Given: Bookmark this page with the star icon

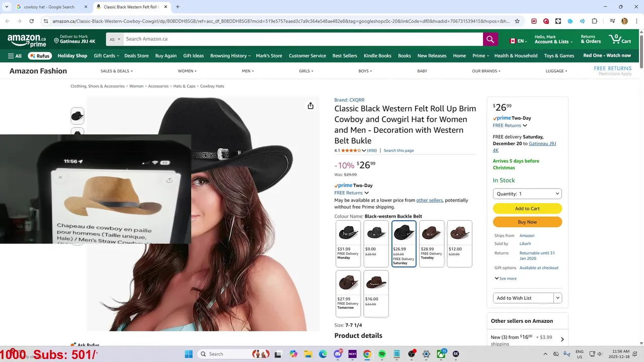Looking at the screenshot, I should (x=517, y=21).
